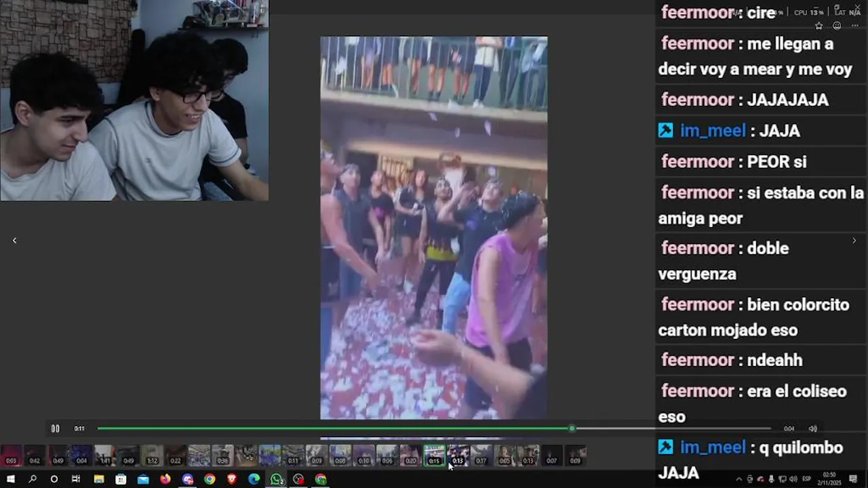868x488 pixels.
Task: Open the Windows notification center icon
Action: (853, 479)
